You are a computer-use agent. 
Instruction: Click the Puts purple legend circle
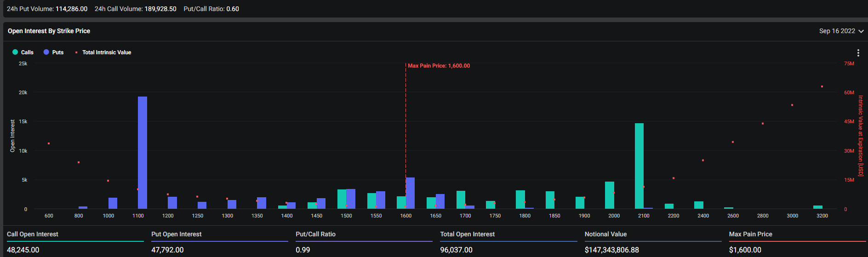tap(46, 52)
